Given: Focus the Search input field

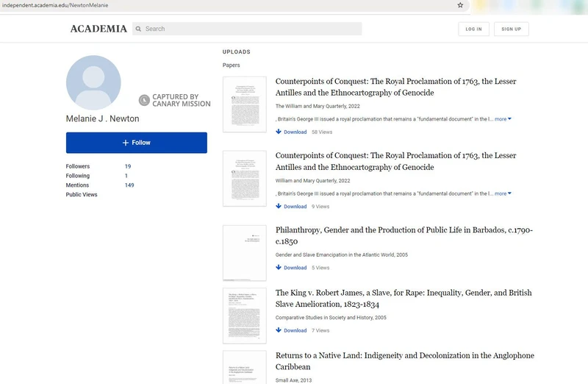Looking at the screenshot, I should (x=247, y=29).
